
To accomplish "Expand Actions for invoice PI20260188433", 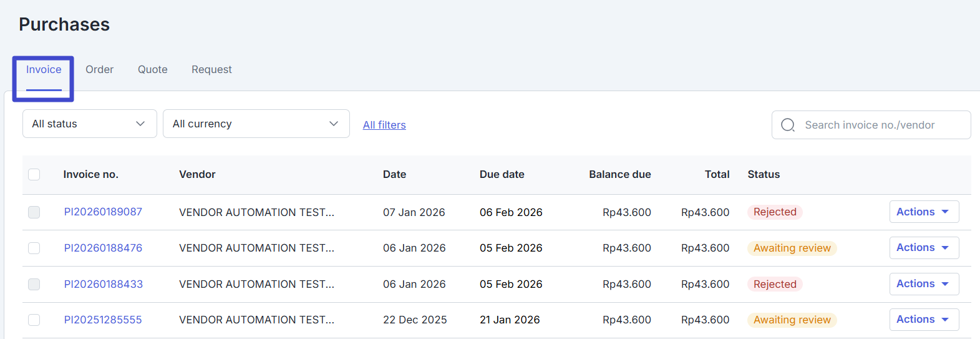I will 923,284.
